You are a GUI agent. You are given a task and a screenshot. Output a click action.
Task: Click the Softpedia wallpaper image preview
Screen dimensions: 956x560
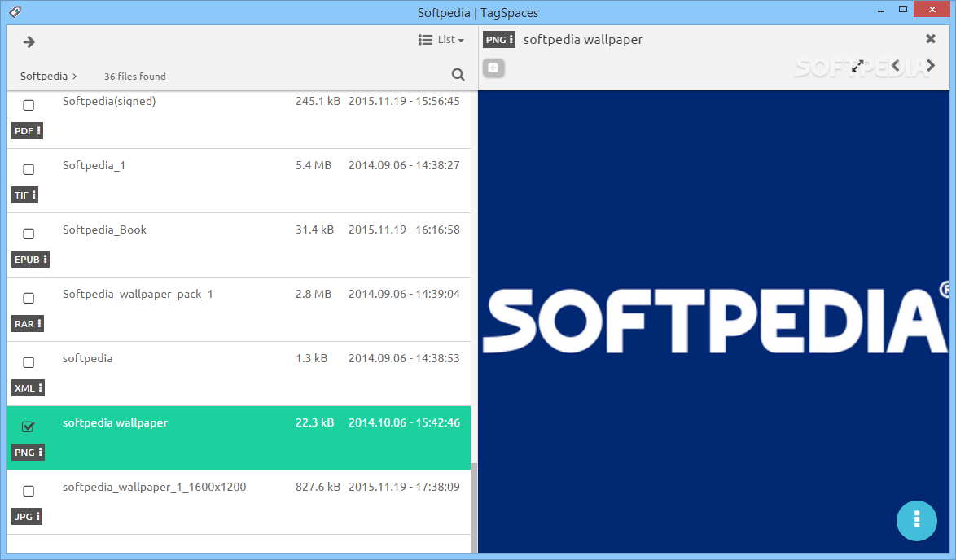[x=713, y=322]
